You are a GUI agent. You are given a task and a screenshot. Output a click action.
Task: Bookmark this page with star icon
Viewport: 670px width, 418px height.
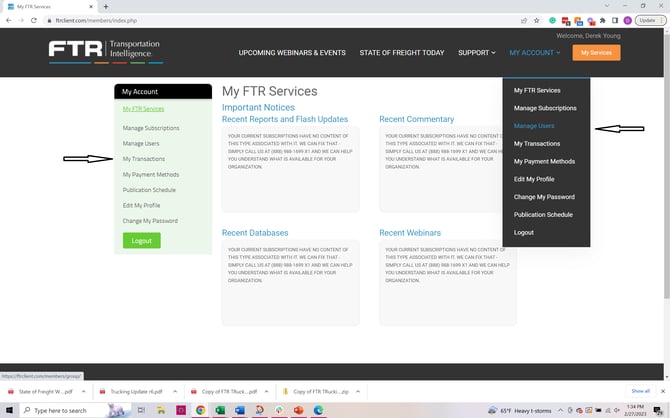pyautogui.click(x=537, y=21)
